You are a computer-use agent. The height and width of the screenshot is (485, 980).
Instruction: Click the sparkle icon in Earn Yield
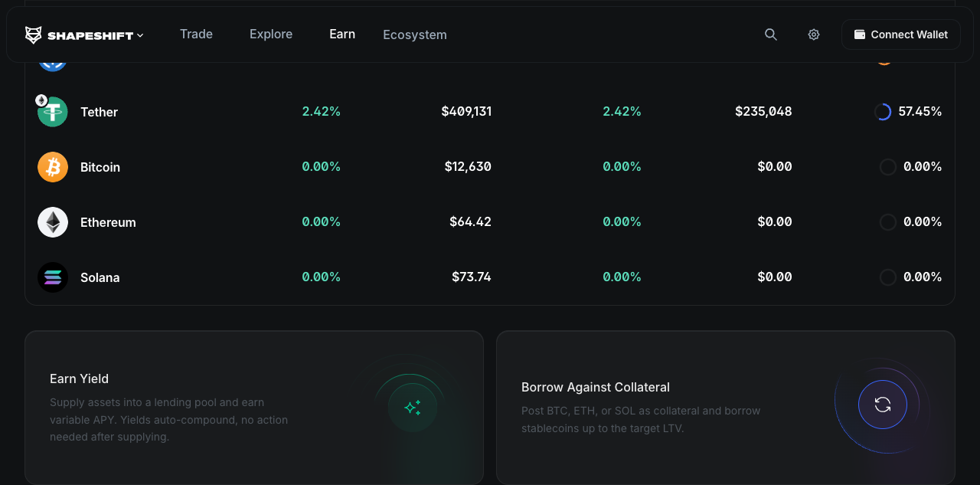[x=413, y=408]
